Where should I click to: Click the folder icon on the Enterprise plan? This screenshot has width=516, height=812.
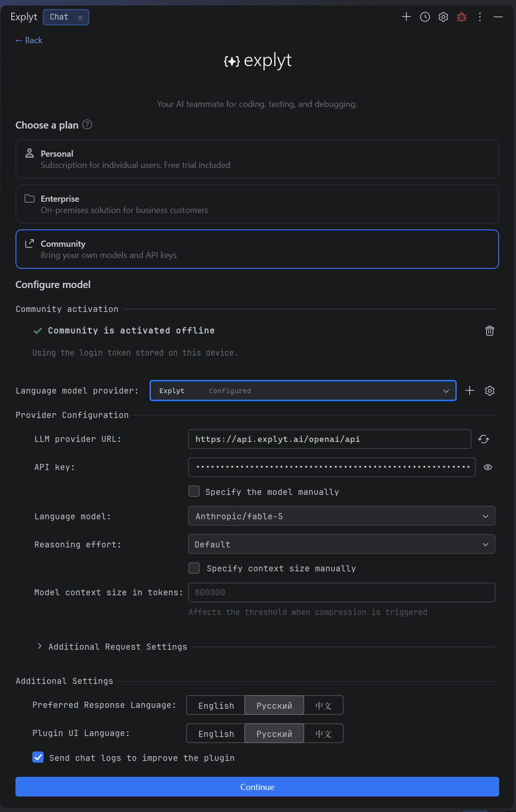pos(30,198)
